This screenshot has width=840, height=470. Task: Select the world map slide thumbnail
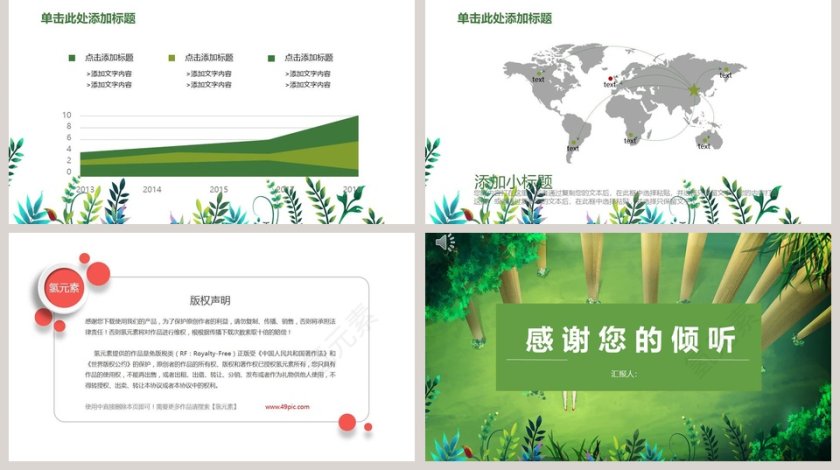pyautogui.click(x=628, y=111)
